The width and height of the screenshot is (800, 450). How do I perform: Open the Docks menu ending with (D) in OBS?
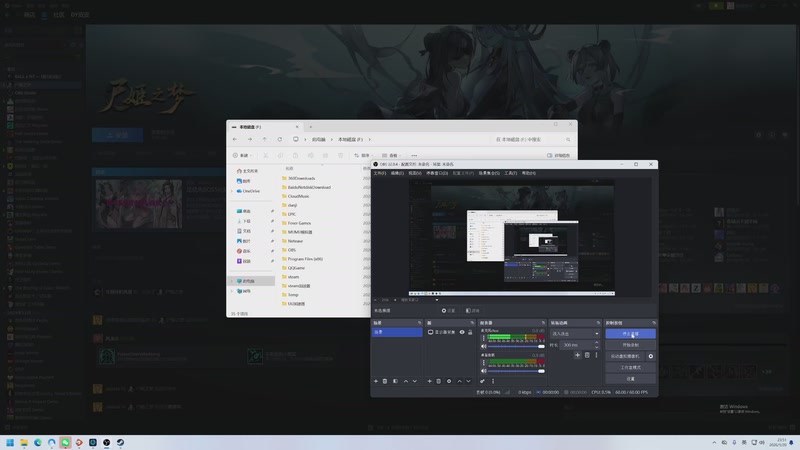(437, 173)
